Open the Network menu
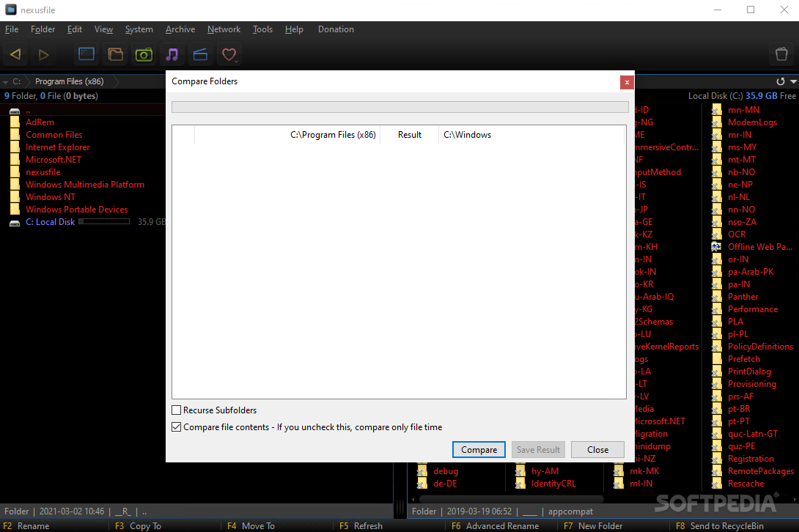 coord(224,29)
